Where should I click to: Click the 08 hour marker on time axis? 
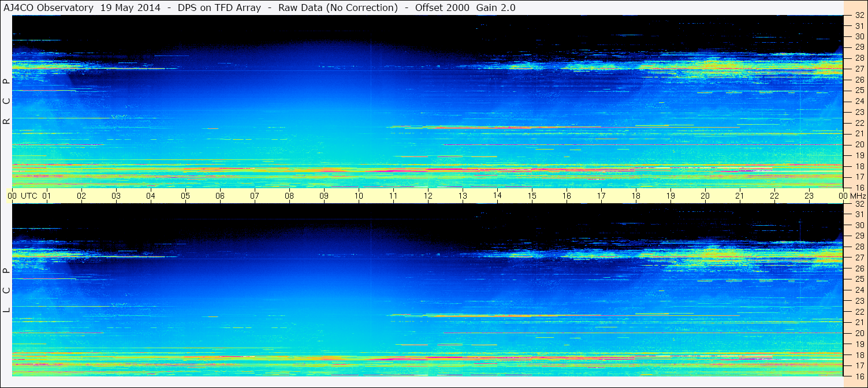click(x=289, y=196)
